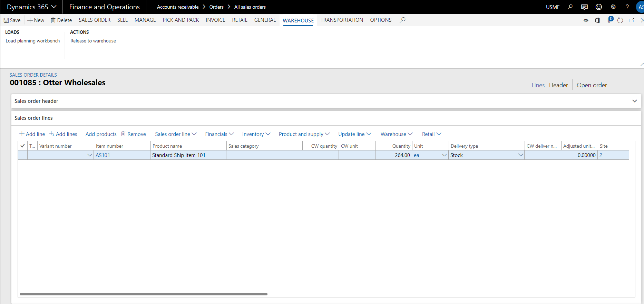Screen dimensions: 644x304
Task: Click the horizontal scrollbar under the grid
Action: tap(144, 294)
